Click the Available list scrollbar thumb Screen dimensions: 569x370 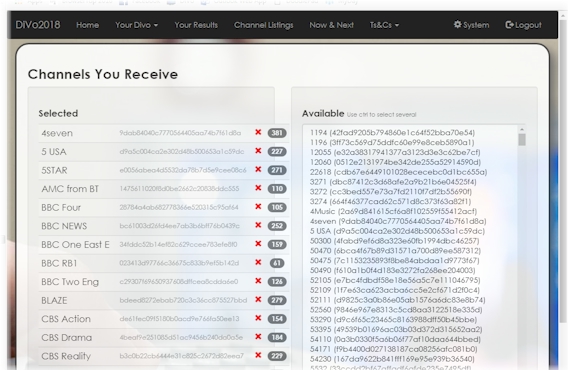click(522, 140)
